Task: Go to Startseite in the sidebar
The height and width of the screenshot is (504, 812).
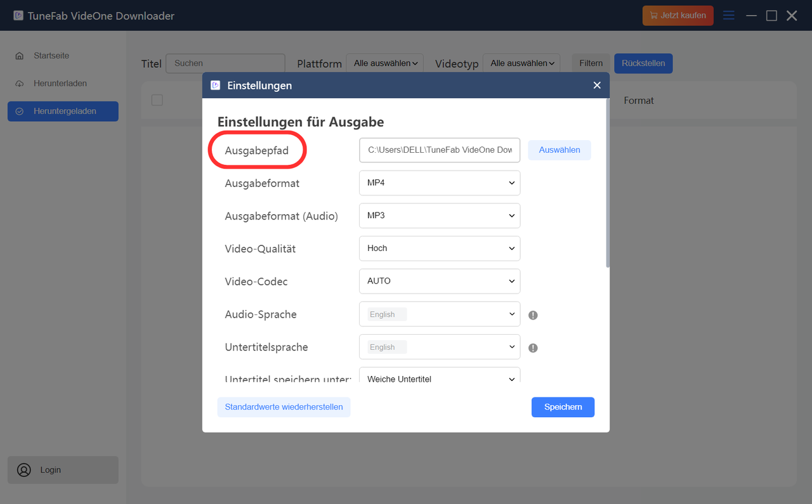Action: 63,56
